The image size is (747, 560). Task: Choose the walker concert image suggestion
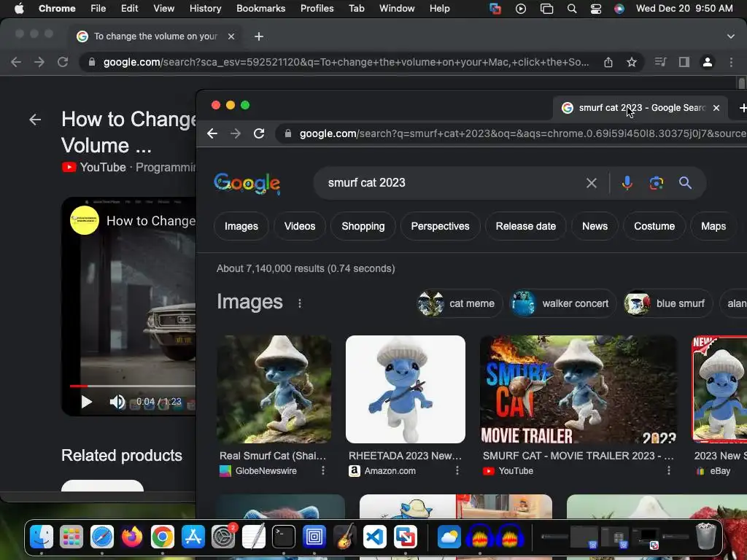(562, 303)
